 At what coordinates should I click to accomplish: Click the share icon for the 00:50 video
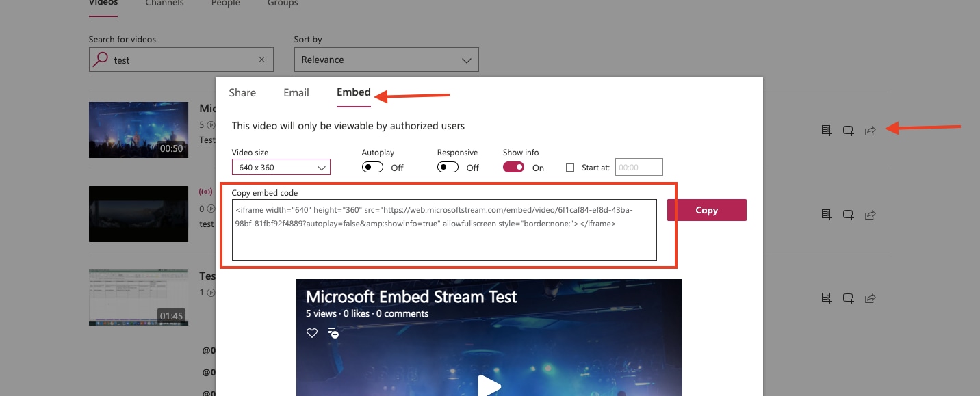(870, 131)
